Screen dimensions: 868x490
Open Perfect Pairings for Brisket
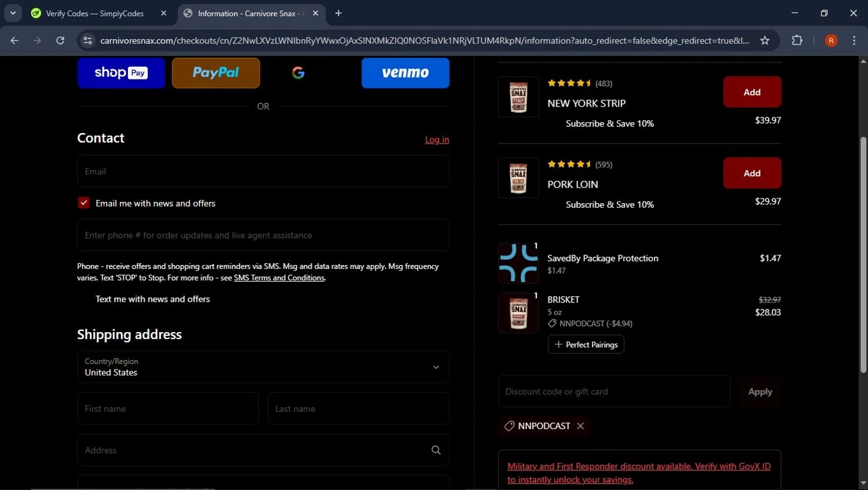pyautogui.click(x=586, y=344)
